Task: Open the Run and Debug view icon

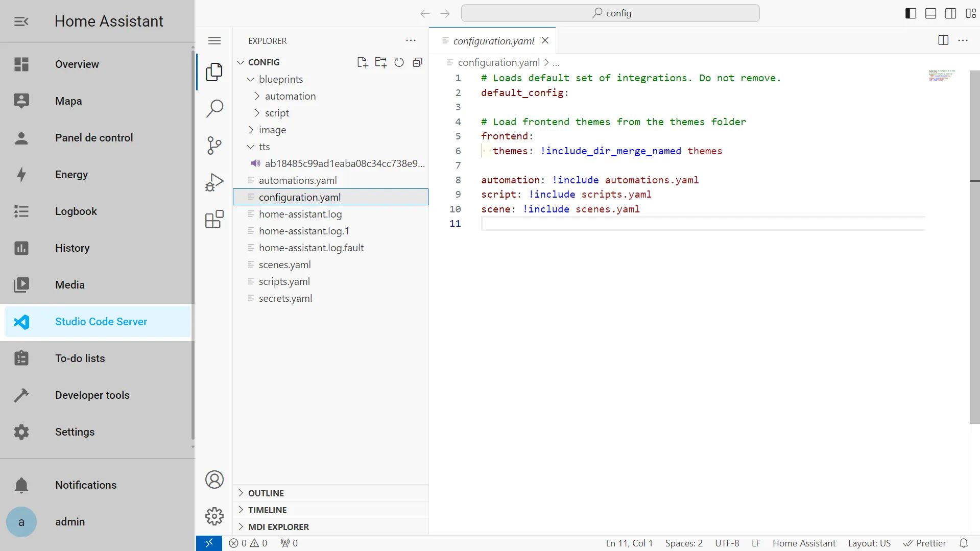Action: click(214, 182)
